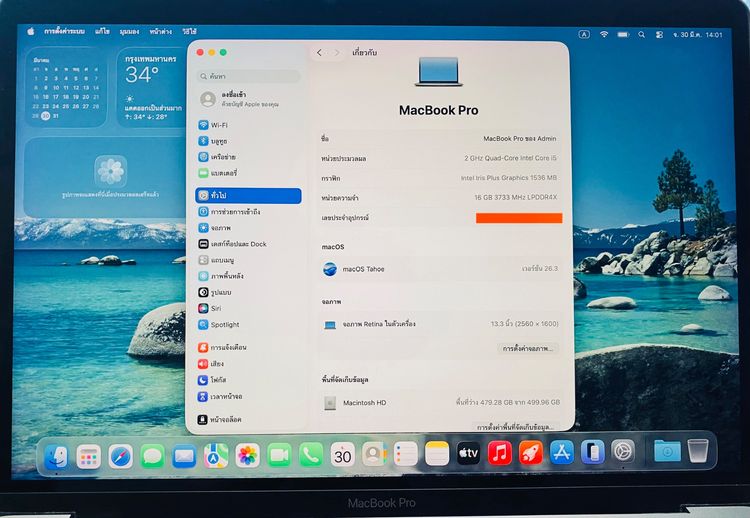The width and height of the screenshot is (750, 518).
Task: Open the Phone app from the Dock
Action: 311,455
